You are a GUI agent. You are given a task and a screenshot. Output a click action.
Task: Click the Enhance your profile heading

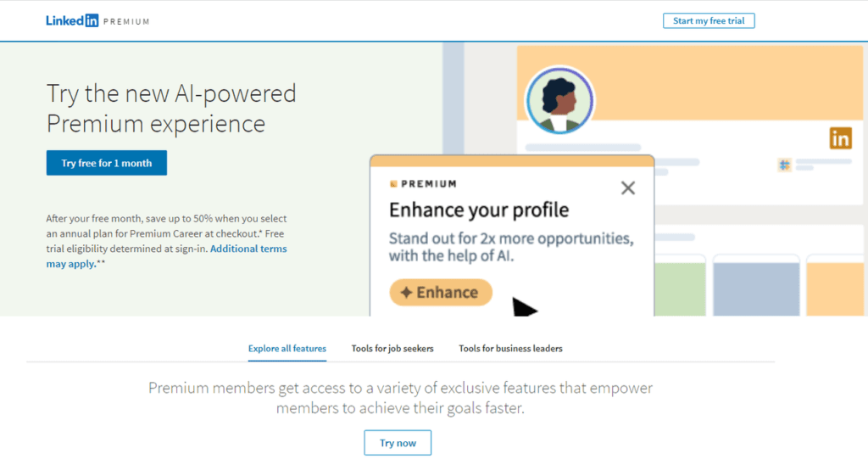[479, 210]
